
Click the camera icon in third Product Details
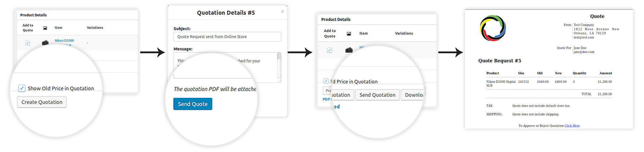[349, 50]
